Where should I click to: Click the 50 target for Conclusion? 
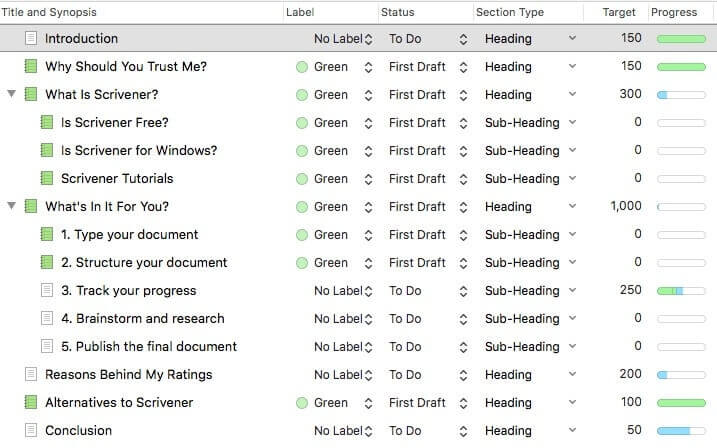tap(634, 430)
